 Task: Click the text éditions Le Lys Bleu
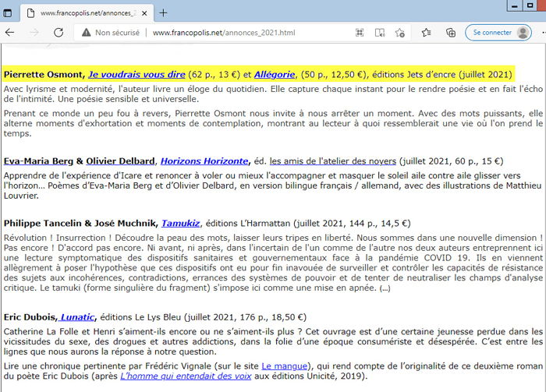[x=140, y=317]
